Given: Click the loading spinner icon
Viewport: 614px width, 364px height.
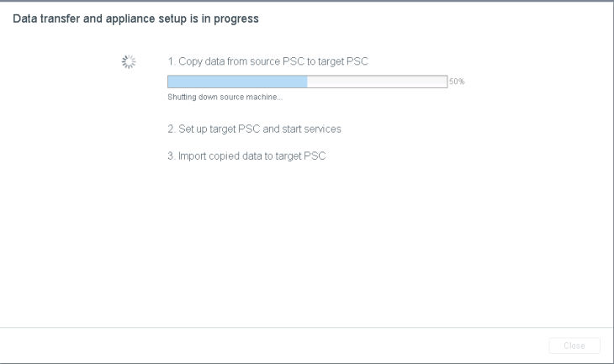Looking at the screenshot, I should click(129, 61).
